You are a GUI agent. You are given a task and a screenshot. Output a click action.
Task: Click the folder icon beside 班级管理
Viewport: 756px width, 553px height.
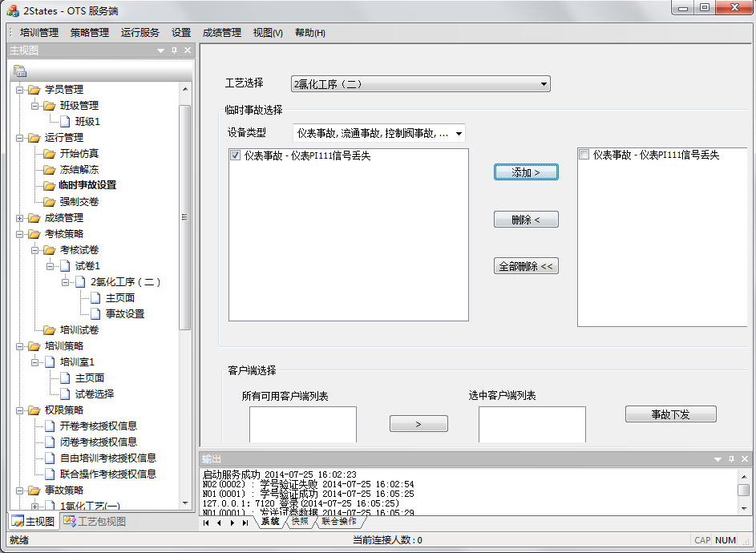[x=49, y=106]
